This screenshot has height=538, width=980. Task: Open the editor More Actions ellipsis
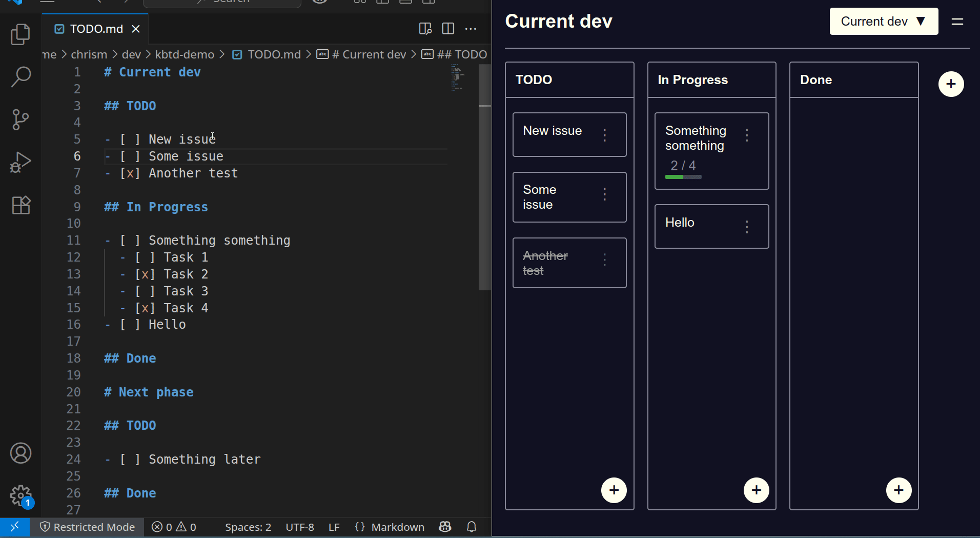coord(471,29)
